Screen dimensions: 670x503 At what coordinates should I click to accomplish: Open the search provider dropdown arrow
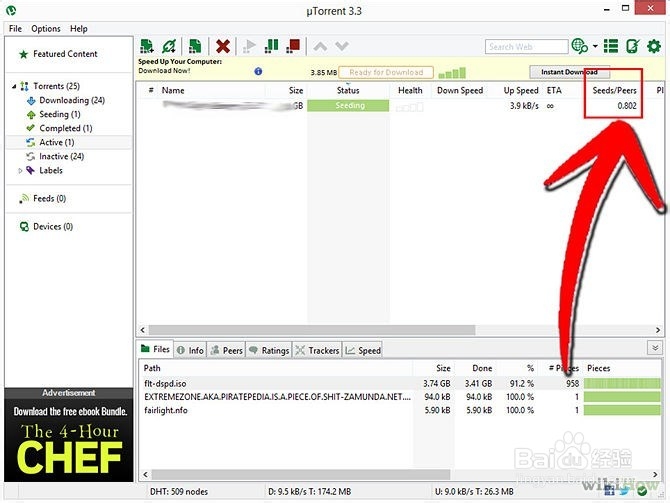(x=595, y=46)
